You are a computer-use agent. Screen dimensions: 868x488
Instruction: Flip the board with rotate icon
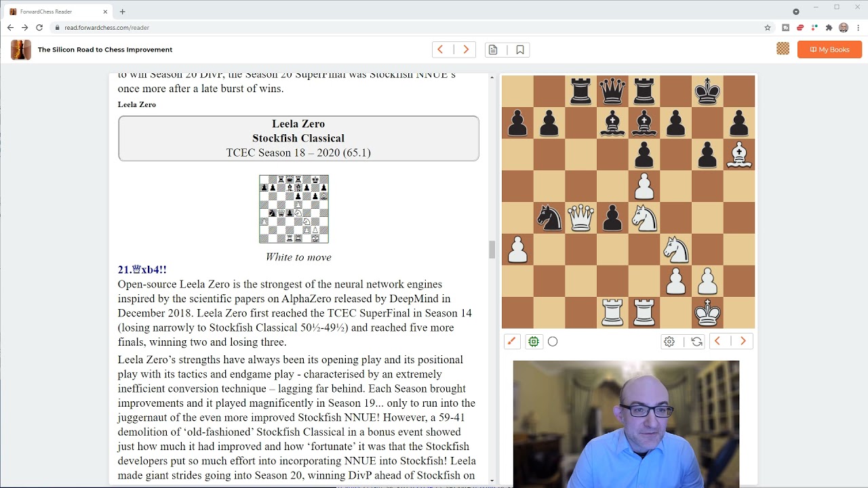click(x=696, y=342)
